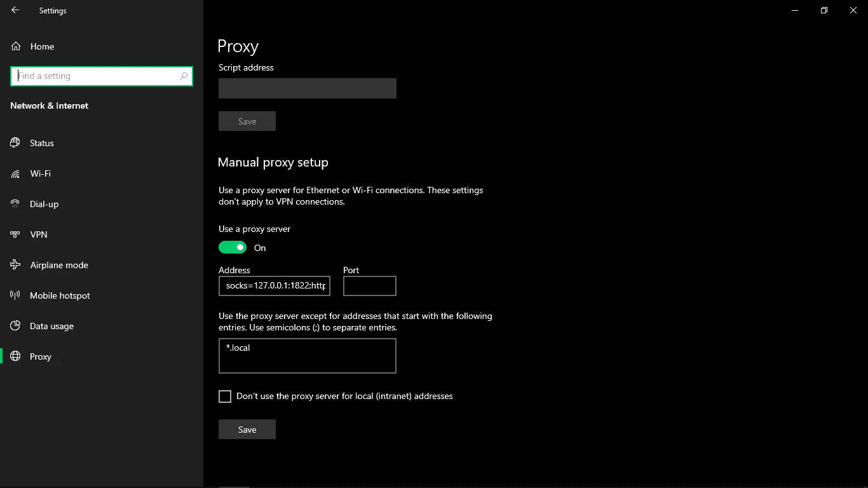
Task: Open the Dial-up settings page
Action: 102,204
